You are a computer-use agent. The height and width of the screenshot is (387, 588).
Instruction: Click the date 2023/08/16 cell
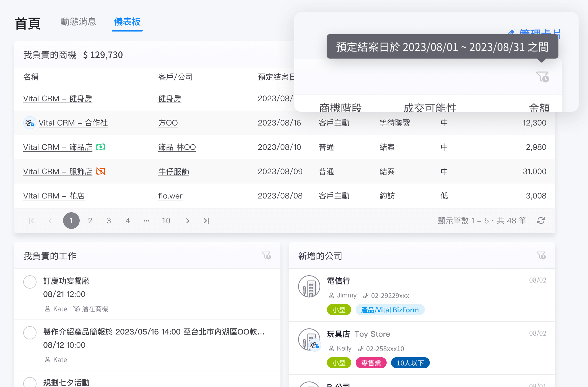pos(279,123)
